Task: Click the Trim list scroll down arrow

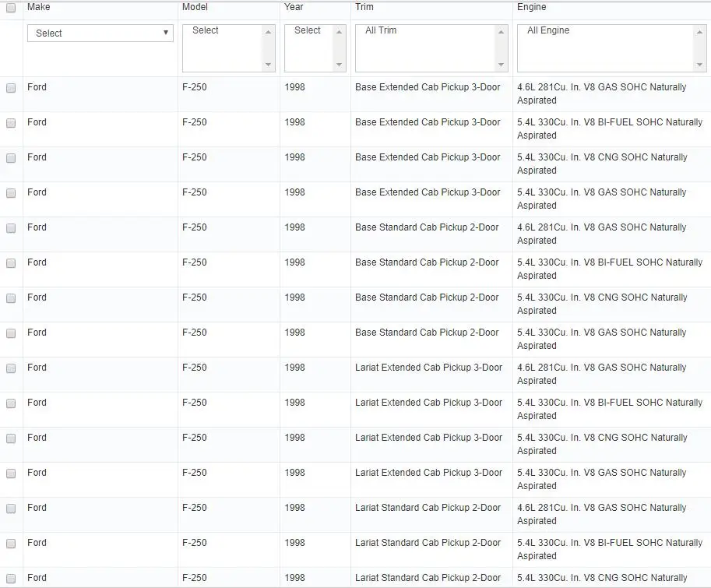Action: (501, 65)
